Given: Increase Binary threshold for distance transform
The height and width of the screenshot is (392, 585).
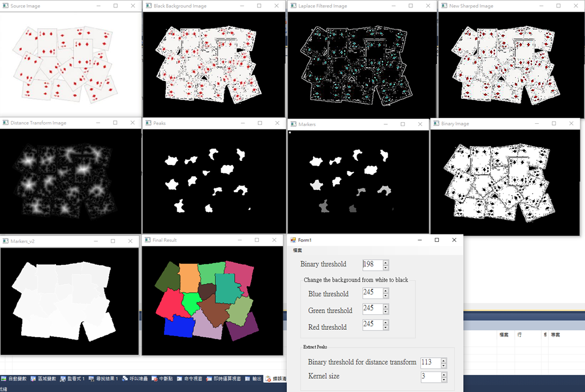Looking at the screenshot, I should pyautogui.click(x=443, y=360).
